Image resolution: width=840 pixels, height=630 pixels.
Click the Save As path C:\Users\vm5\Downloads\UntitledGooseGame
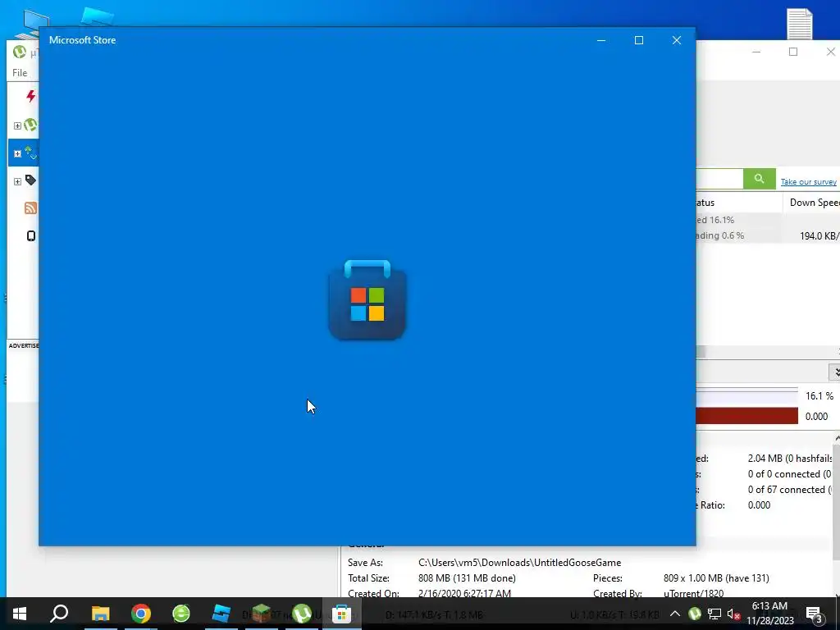[519, 563]
